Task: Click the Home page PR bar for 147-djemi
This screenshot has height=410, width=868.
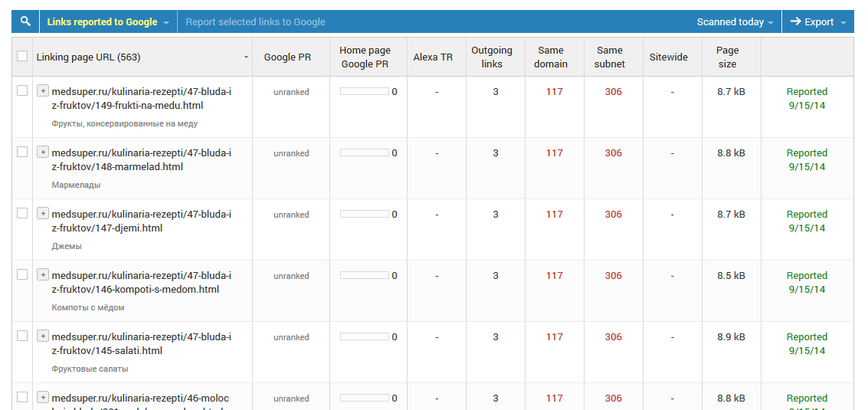Action: 364,214
